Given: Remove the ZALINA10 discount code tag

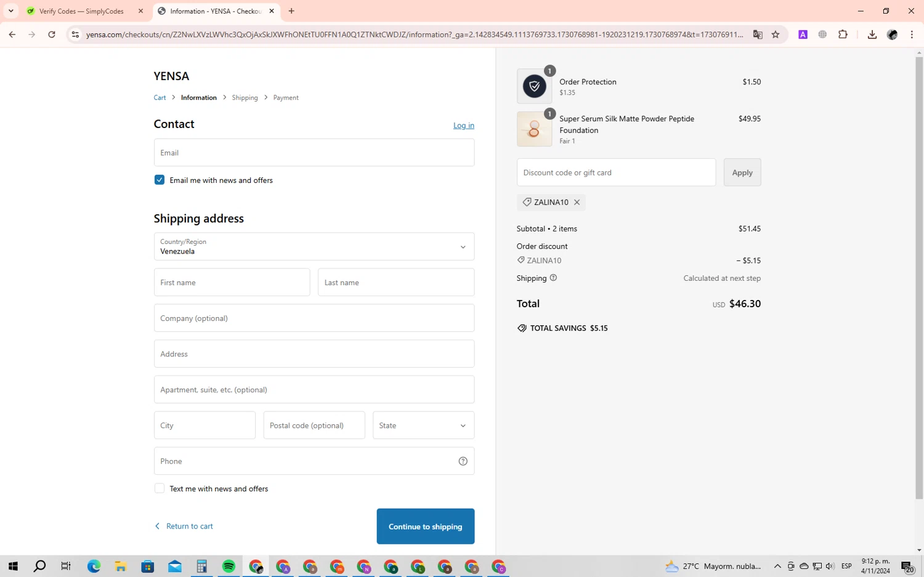Looking at the screenshot, I should [x=577, y=202].
